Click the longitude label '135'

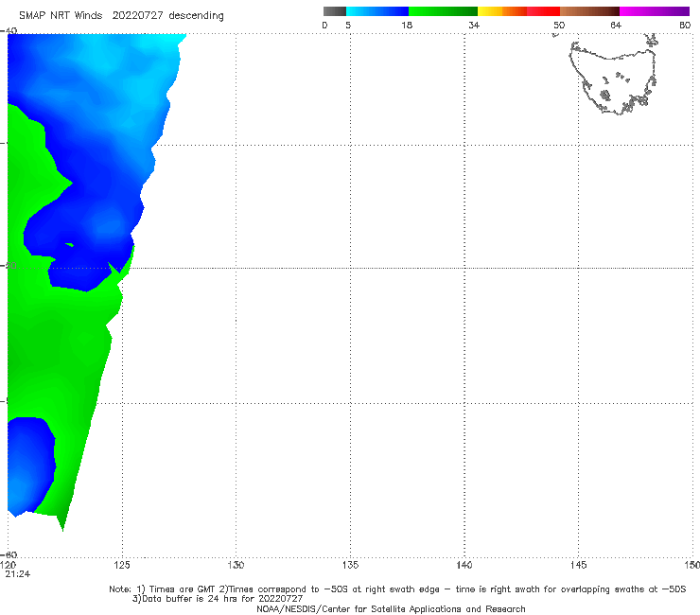tap(350, 566)
